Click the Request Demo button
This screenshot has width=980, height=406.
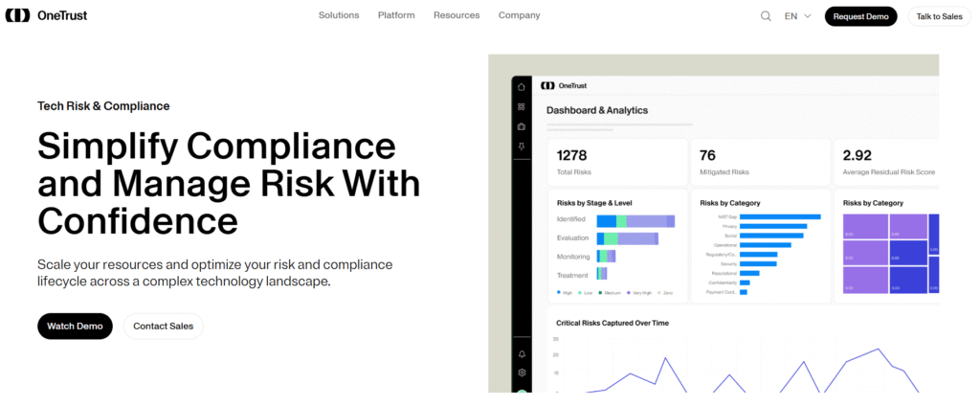(860, 16)
